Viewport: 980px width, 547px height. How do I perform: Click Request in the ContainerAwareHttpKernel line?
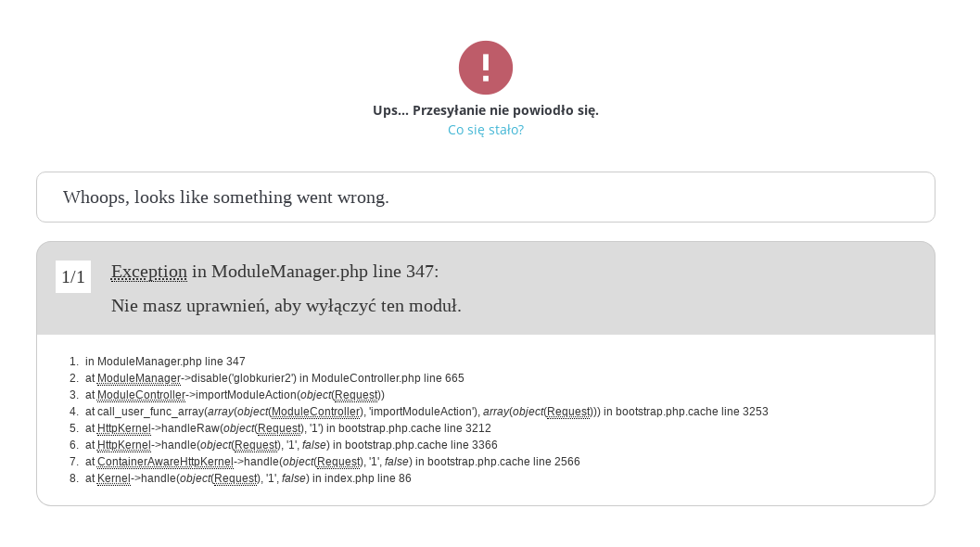pos(338,462)
